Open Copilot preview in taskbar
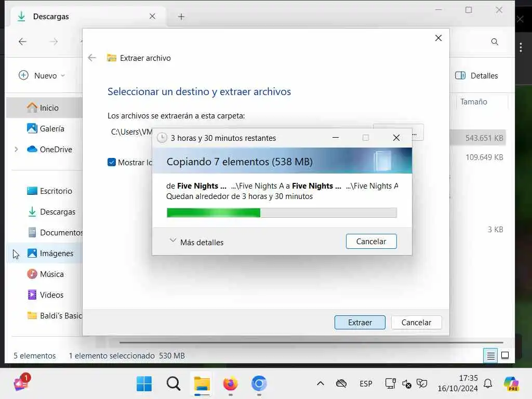Image resolution: width=532 pixels, height=399 pixels. pyautogui.click(x=511, y=384)
